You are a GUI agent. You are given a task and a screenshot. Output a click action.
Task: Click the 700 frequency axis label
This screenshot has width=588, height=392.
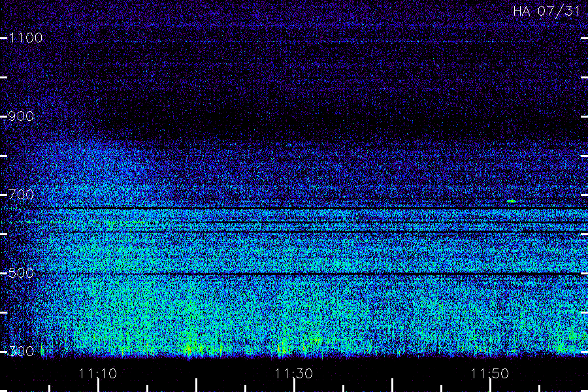pyautogui.click(x=21, y=195)
